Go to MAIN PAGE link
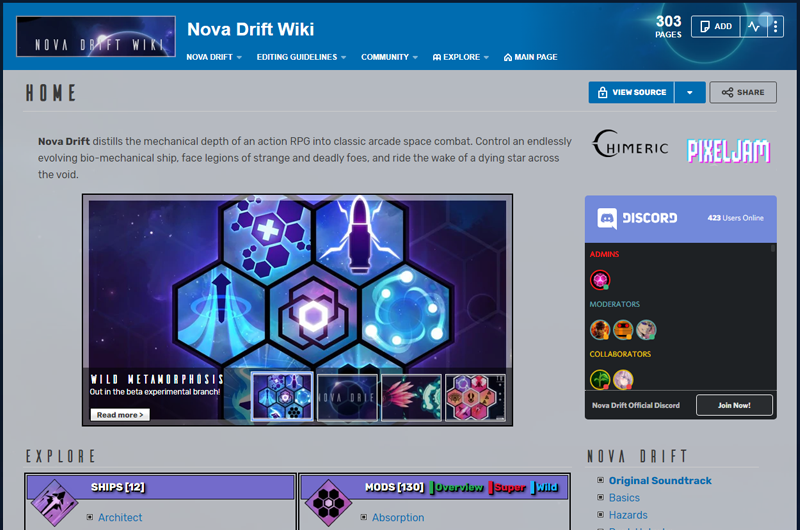The height and width of the screenshot is (530, 800). [x=530, y=57]
